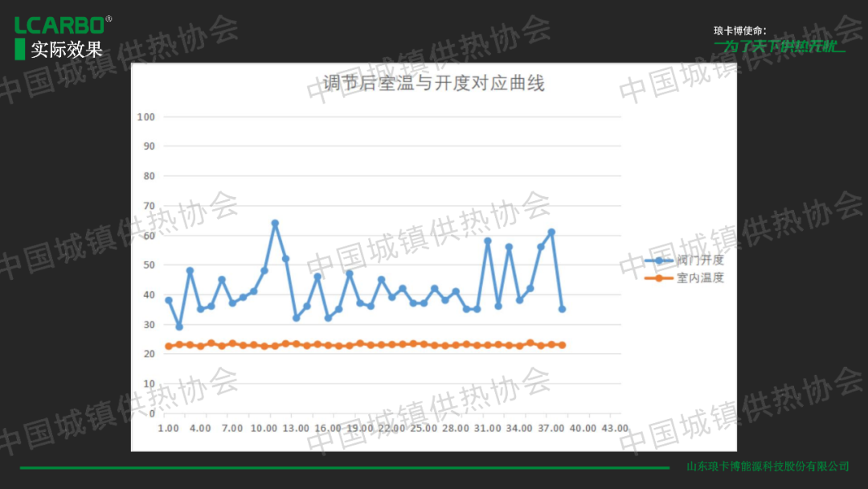Click the 1.00 label on the horizontal axis
Viewport: 868px width, 489px height.
pos(169,429)
